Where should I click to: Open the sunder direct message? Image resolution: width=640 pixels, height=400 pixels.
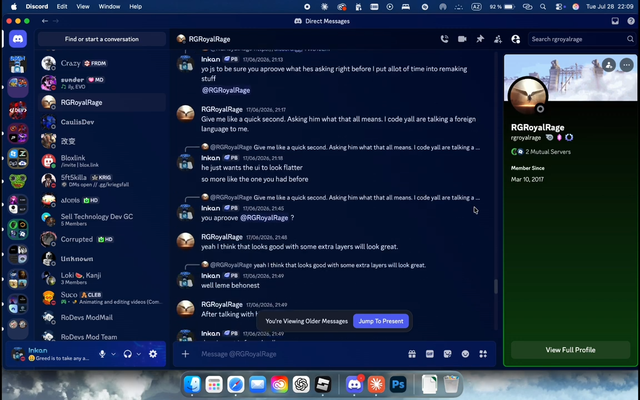(x=102, y=82)
